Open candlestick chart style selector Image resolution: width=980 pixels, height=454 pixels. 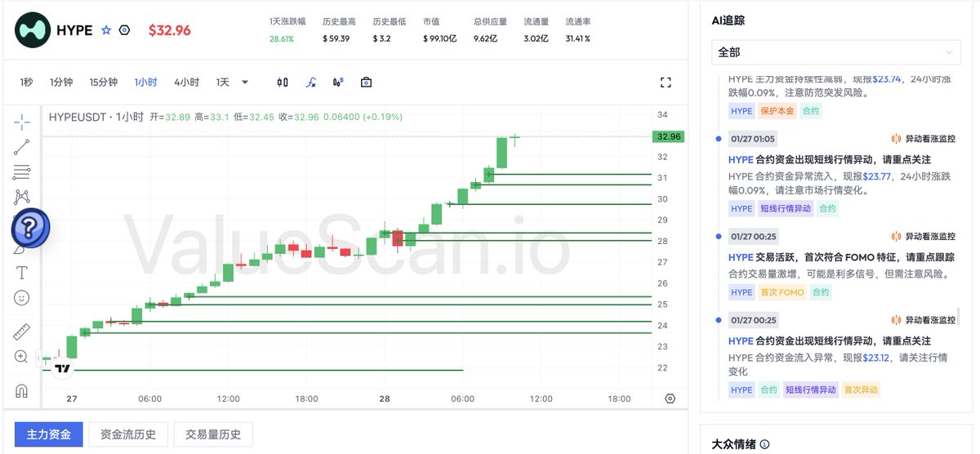coord(283,82)
